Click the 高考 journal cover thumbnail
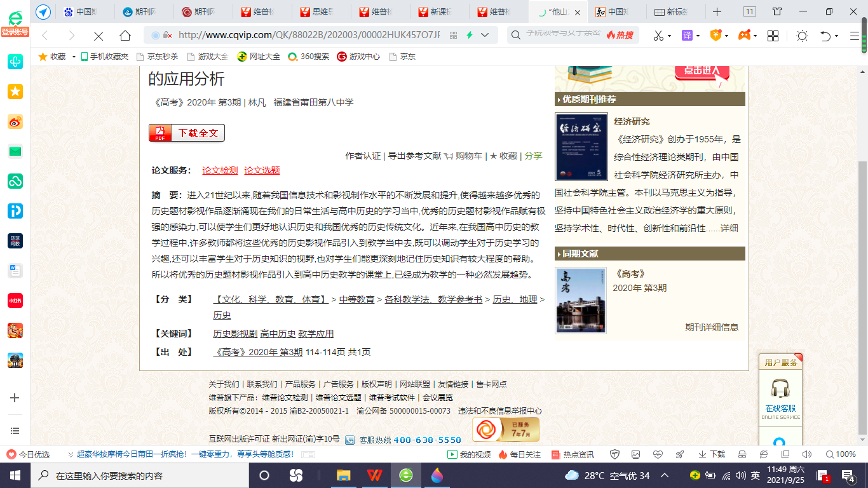This screenshot has width=868, height=488. 581,301
